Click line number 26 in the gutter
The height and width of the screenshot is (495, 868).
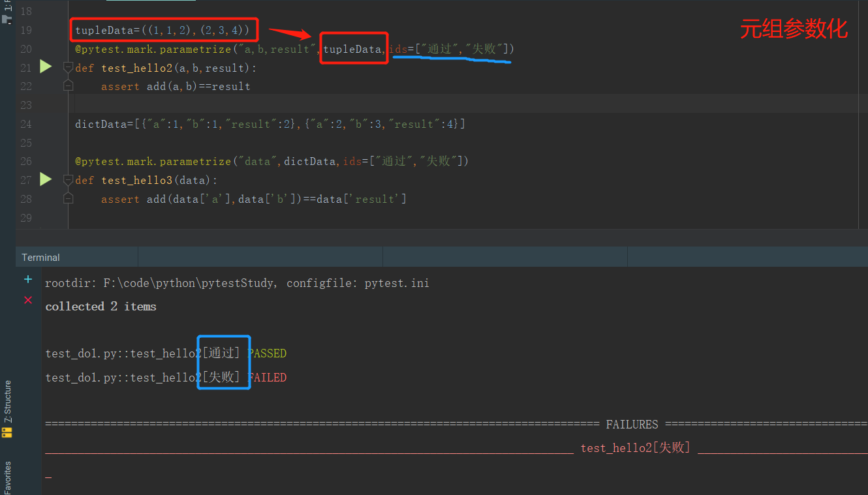(25, 161)
